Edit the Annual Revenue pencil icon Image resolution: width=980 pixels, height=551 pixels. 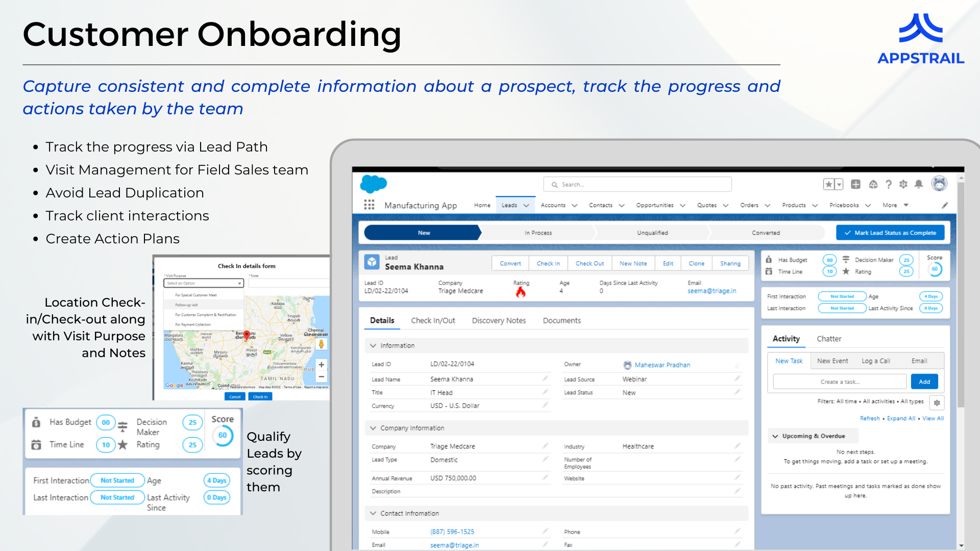coord(545,478)
